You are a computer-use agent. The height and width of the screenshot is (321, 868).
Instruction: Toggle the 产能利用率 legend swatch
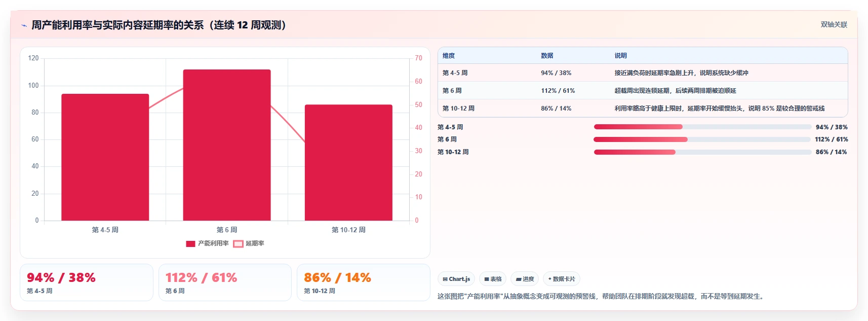click(x=190, y=244)
